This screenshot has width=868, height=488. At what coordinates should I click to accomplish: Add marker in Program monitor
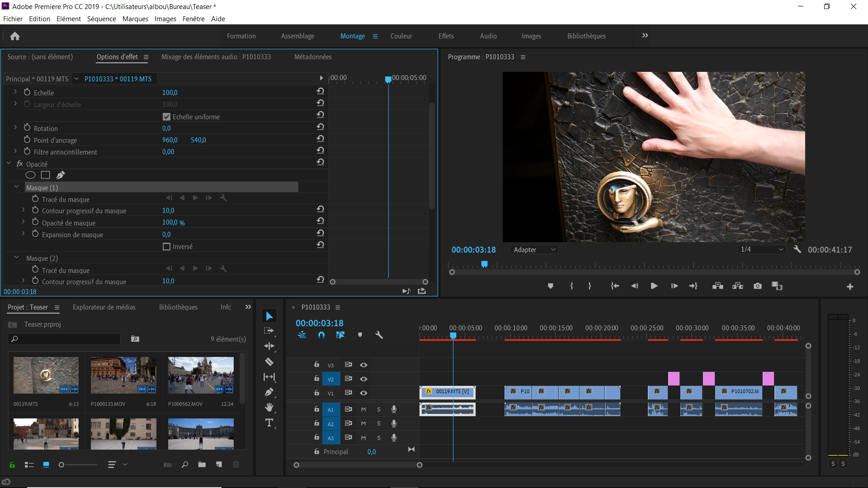pos(550,286)
